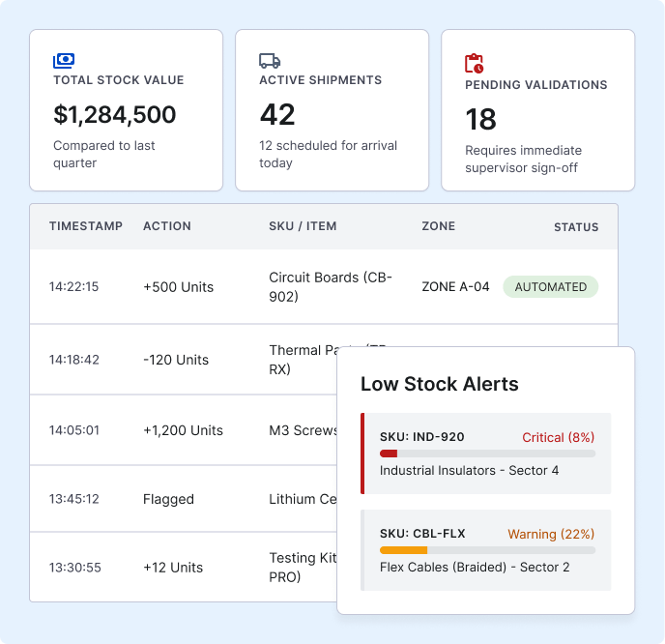This screenshot has width=665, height=644.
Task: Click the ZONE A-04 cell
Action: 455,287
